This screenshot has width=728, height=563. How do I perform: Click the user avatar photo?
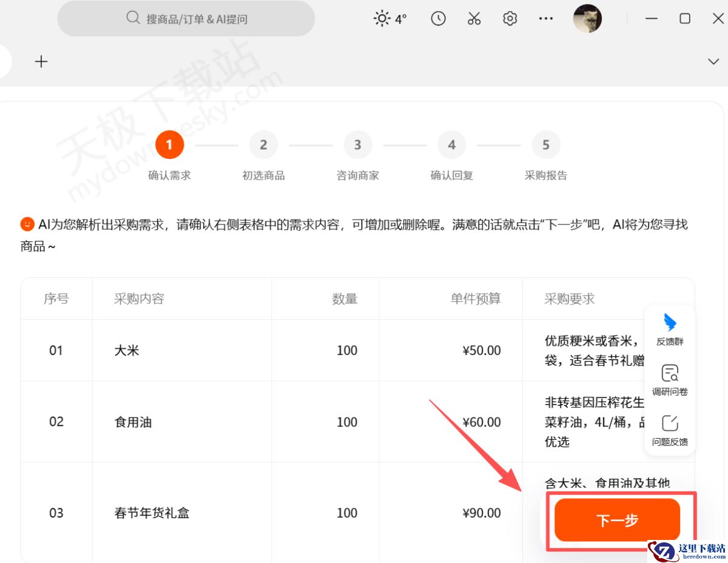point(587,18)
